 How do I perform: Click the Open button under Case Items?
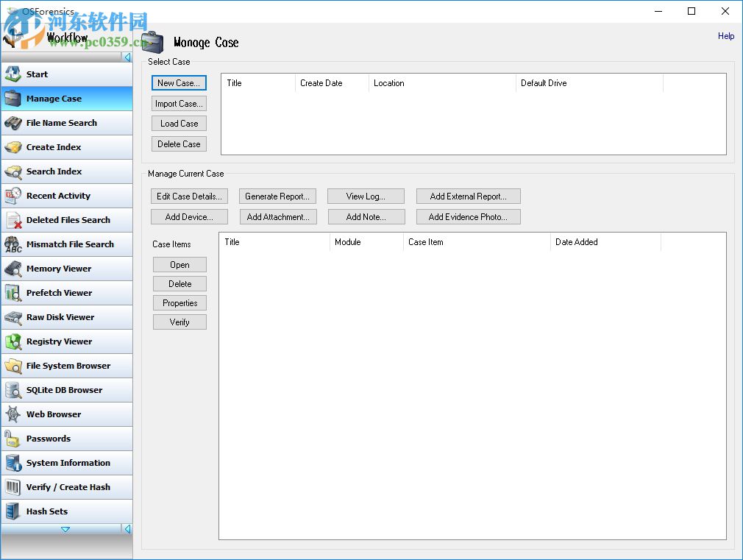(x=179, y=265)
